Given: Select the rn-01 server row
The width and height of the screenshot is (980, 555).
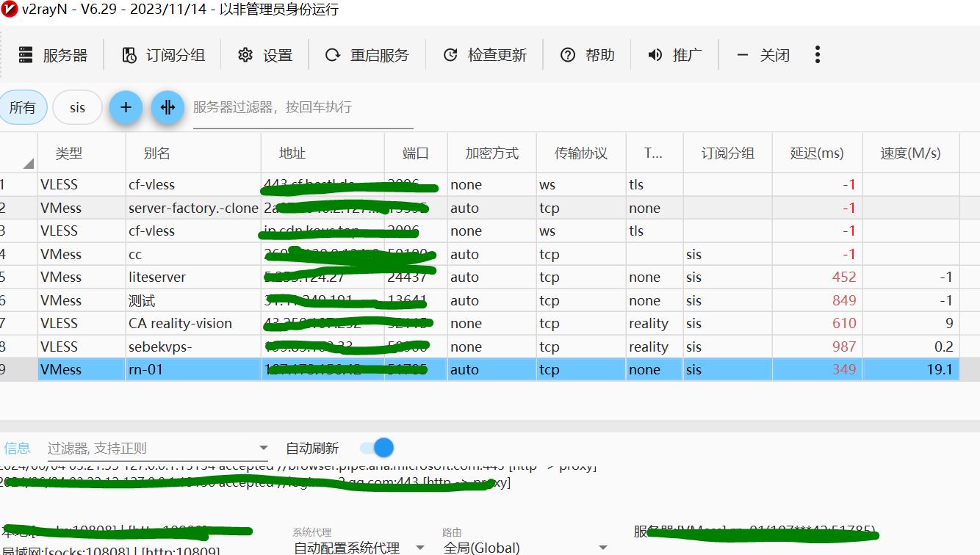Looking at the screenshot, I should 480,369.
